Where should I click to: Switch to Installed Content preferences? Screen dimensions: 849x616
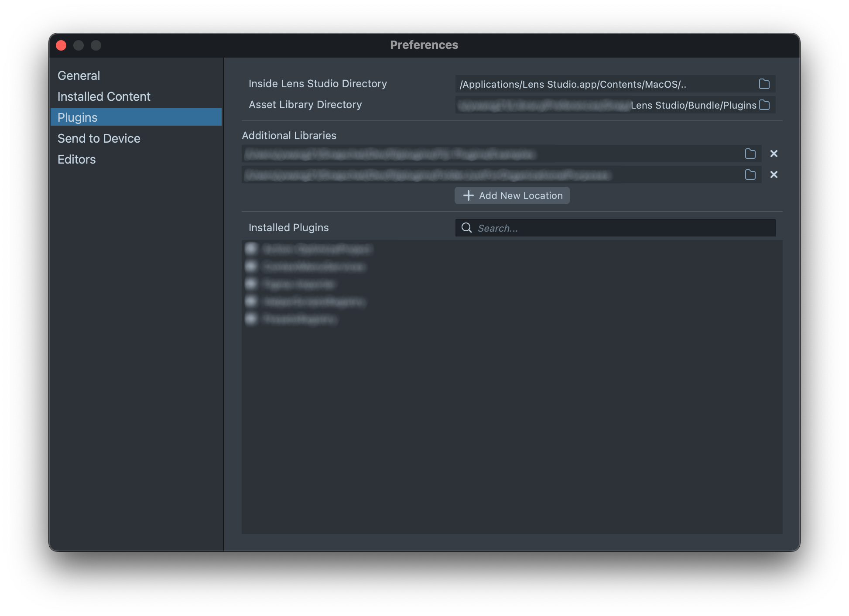[x=104, y=96]
